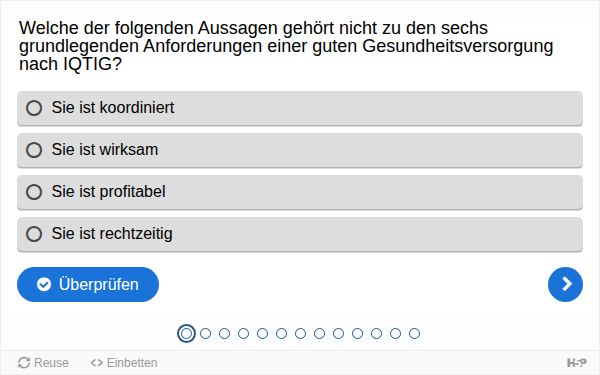
Task: Mark 'Sie ist rechtzeitig' as the answer
Action: coord(300,234)
